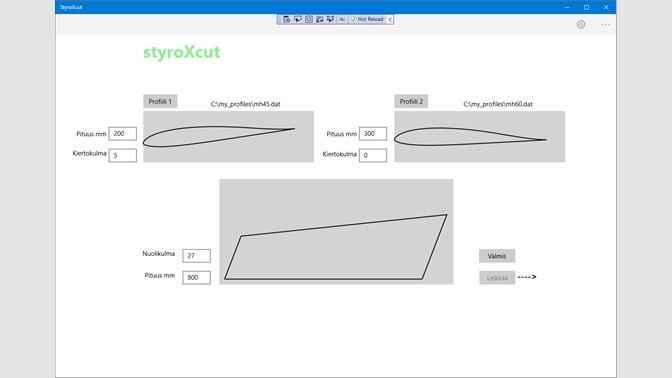Focus the wing Pituus mm field showing 800
Viewport: 672px width, 378px height.
pyautogui.click(x=196, y=277)
